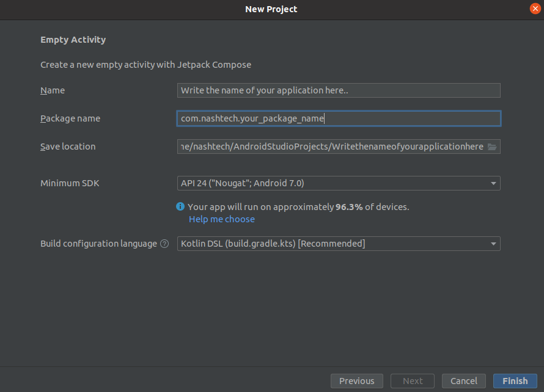544x392 pixels.
Task: Click the 'Minimum SDK' label
Action: pyautogui.click(x=70, y=183)
